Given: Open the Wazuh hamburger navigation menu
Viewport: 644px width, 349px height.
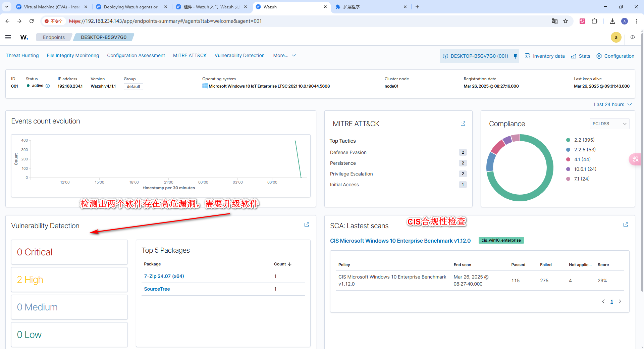Looking at the screenshot, I should pyautogui.click(x=8, y=37).
